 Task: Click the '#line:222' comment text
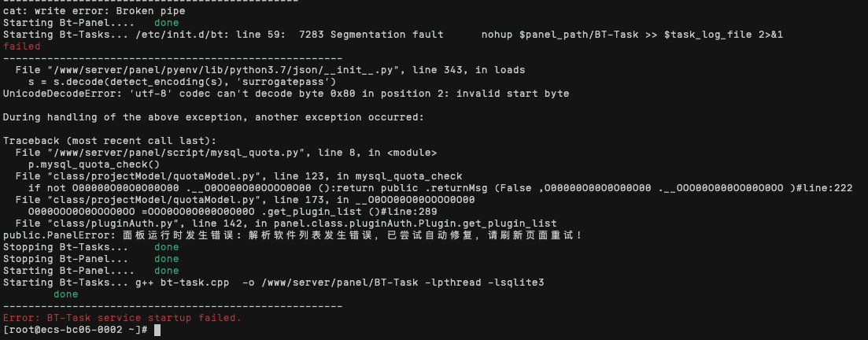(x=824, y=188)
